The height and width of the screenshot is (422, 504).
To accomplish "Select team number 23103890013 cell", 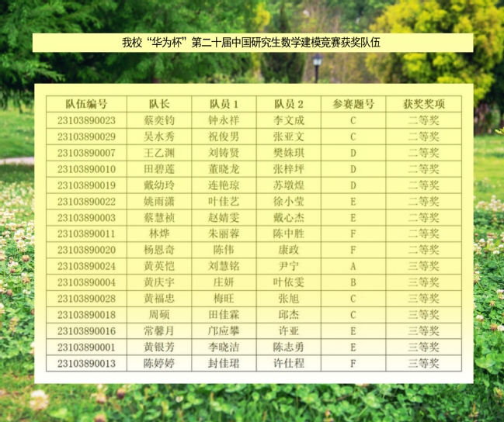I will coord(86,363).
